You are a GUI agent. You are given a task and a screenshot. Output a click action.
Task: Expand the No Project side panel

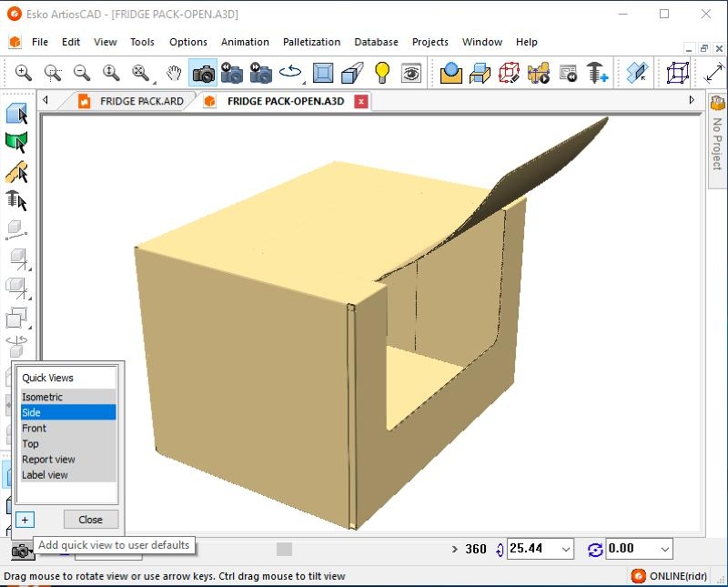(717, 137)
